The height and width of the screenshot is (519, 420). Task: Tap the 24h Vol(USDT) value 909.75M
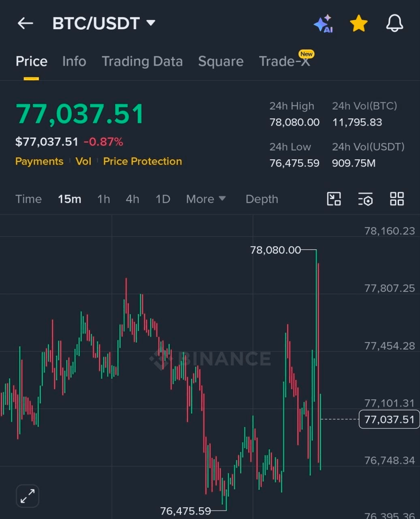click(x=354, y=163)
